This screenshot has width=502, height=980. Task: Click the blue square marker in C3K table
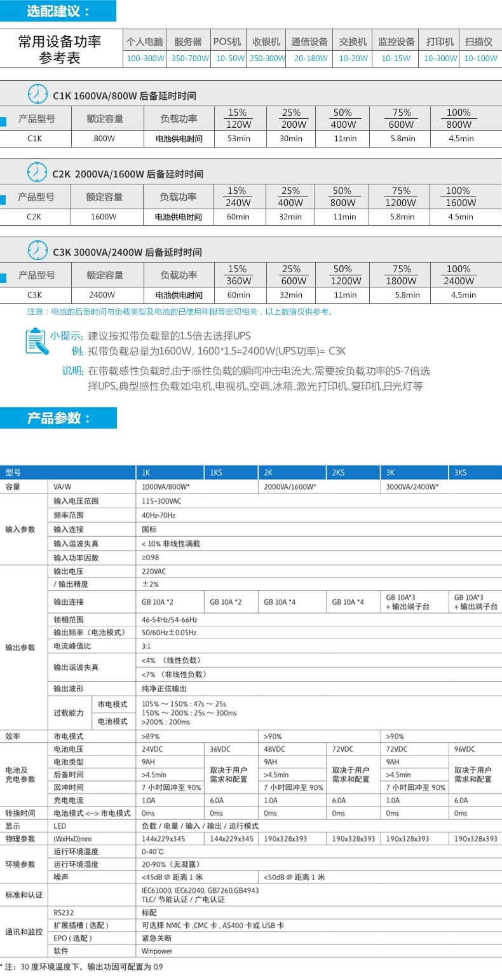(3, 277)
